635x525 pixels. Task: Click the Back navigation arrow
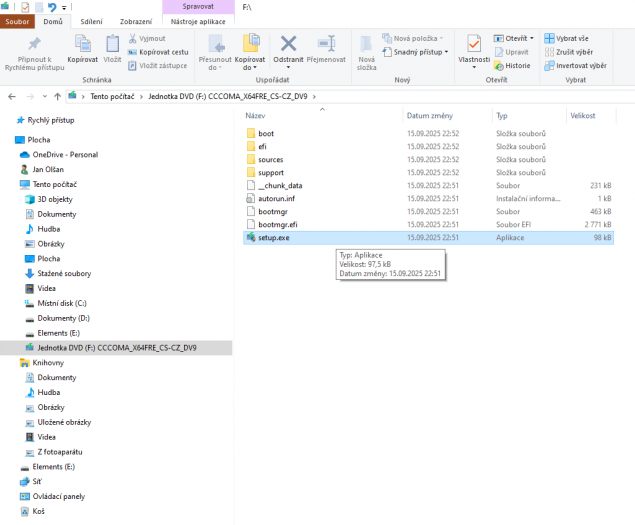(x=12, y=96)
